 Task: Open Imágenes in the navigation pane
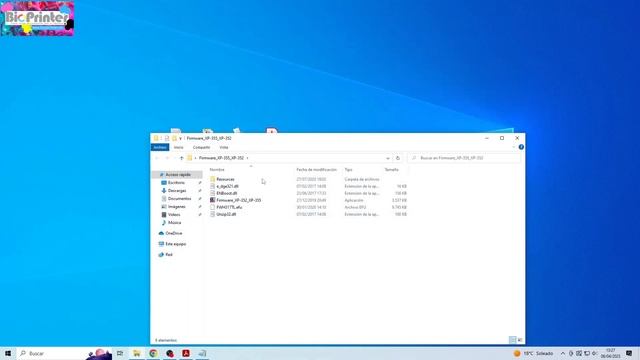point(176,207)
